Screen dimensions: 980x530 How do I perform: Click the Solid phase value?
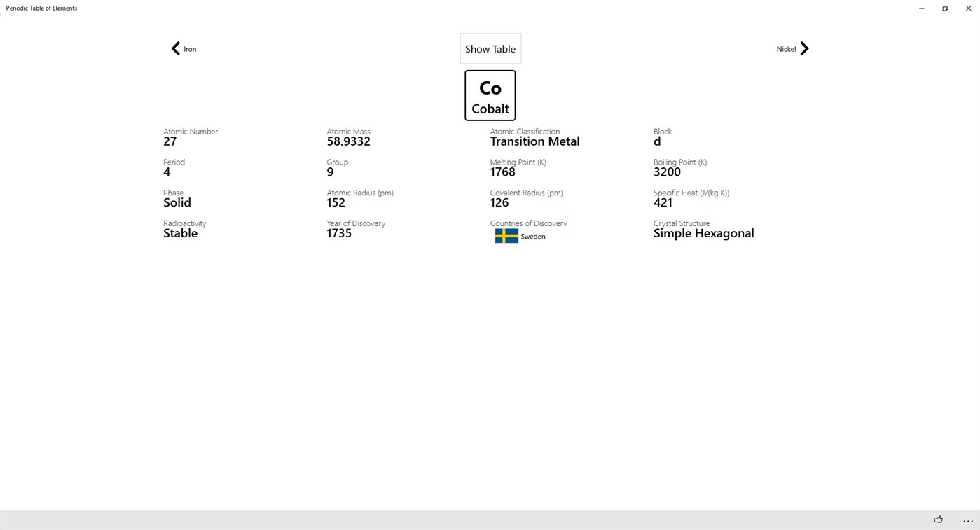(177, 203)
